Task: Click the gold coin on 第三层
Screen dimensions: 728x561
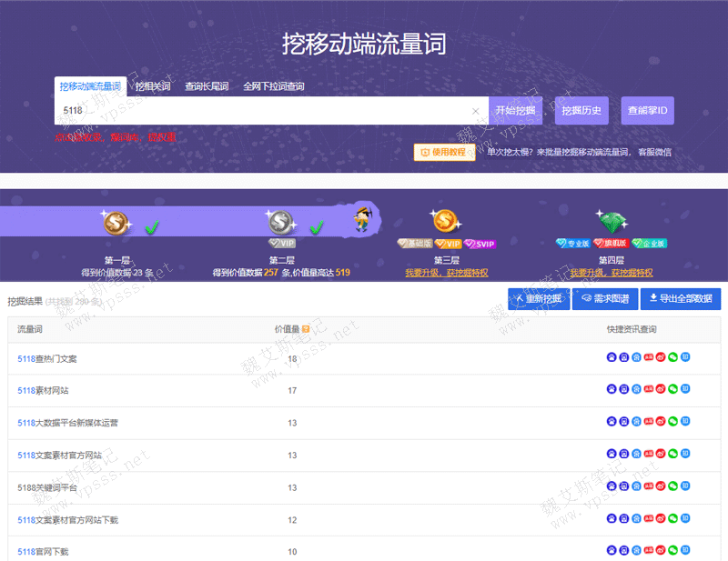Action: 443,221
